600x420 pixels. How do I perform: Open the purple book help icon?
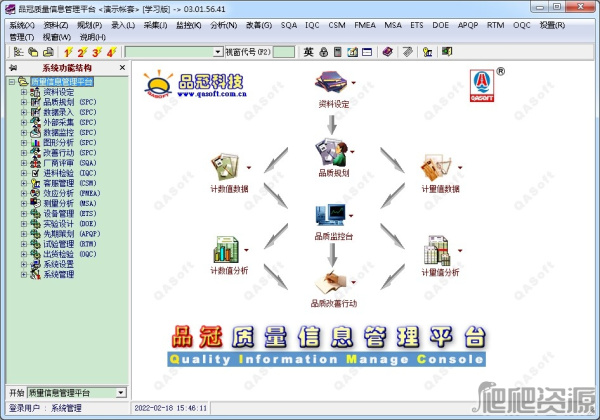click(x=388, y=52)
